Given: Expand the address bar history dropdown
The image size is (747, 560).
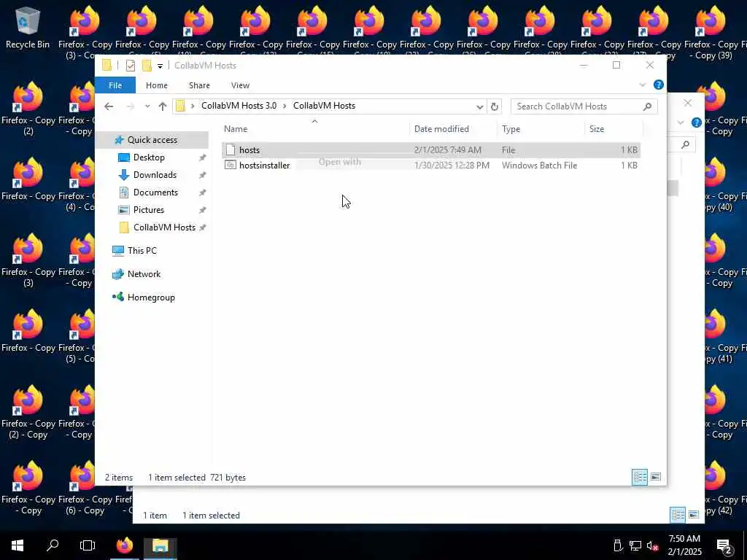Looking at the screenshot, I should (480, 106).
